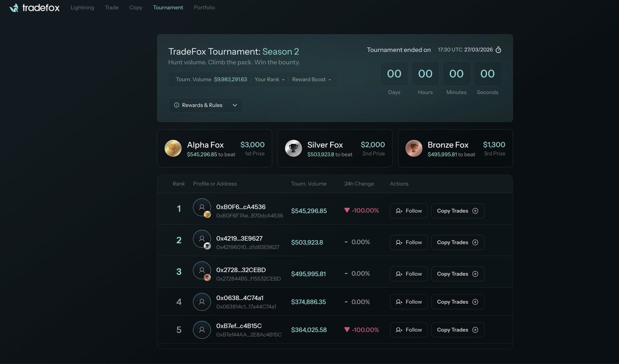
Task: Click the rank 1 profile avatar
Action: 202,207
